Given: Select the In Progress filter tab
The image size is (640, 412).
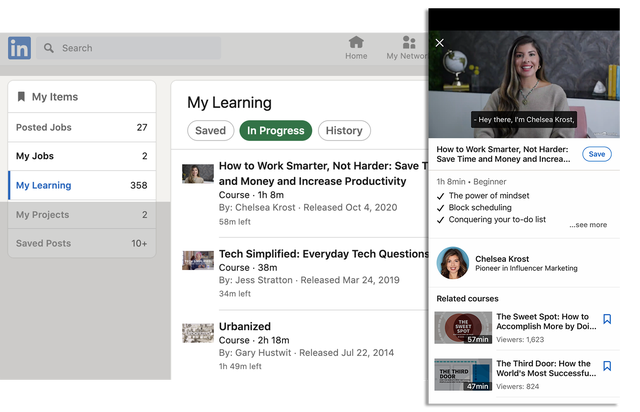Looking at the screenshot, I should pyautogui.click(x=276, y=131).
